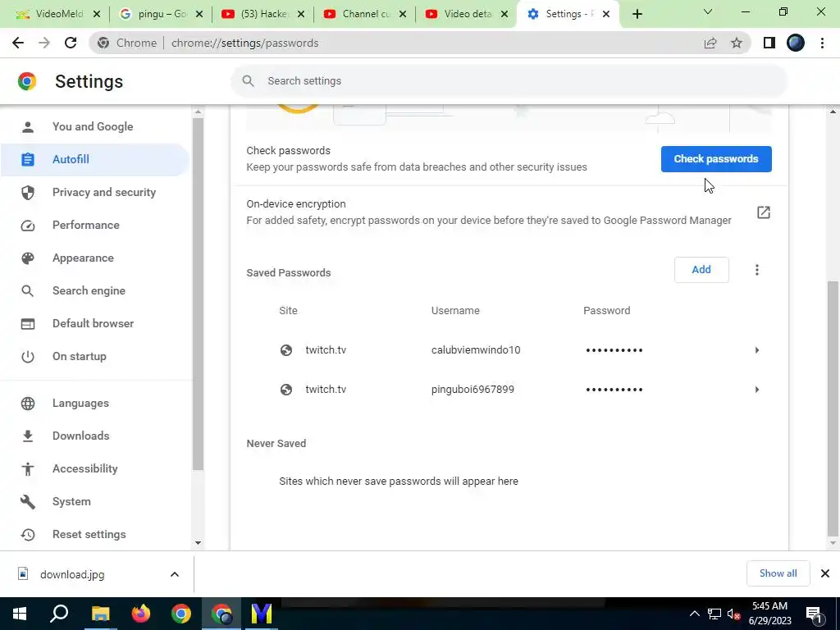
Task: Open the VideoMeld M taskbar icon
Action: [262, 614]
